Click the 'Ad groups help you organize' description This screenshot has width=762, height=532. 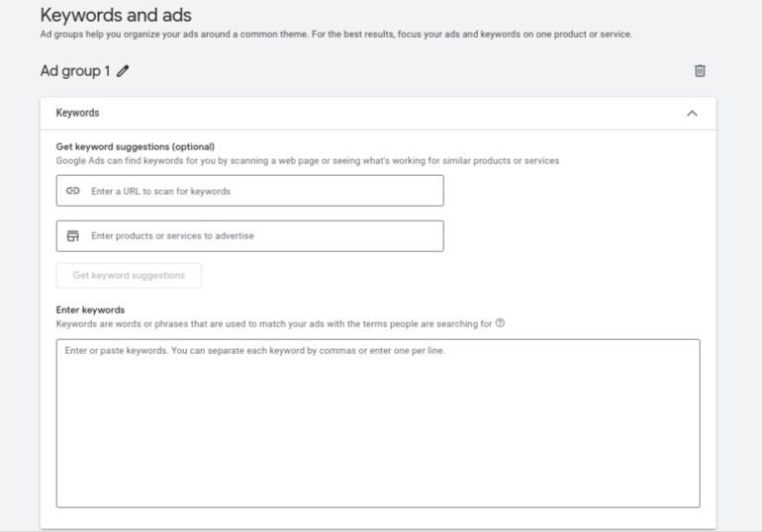pos(336,35)
